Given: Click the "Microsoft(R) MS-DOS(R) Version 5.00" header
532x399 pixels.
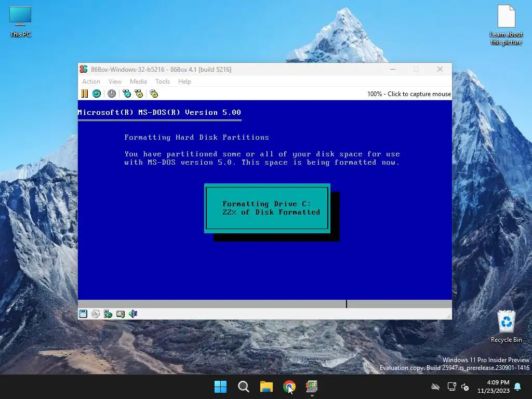Looking at the screenshot, I should [x=159, y=112].
